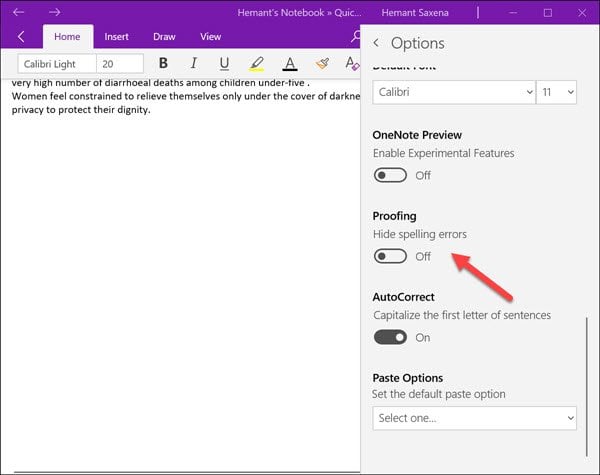Enable Experimental Features toggle

click(x=390, y=175)
